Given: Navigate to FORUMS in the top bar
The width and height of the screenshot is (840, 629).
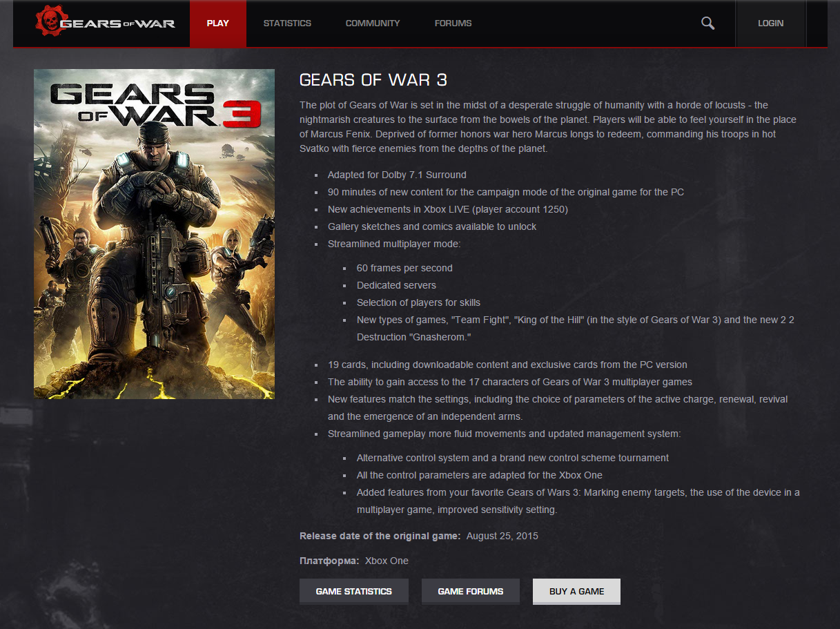Looking at the screenshot, I should coord(453,23).
